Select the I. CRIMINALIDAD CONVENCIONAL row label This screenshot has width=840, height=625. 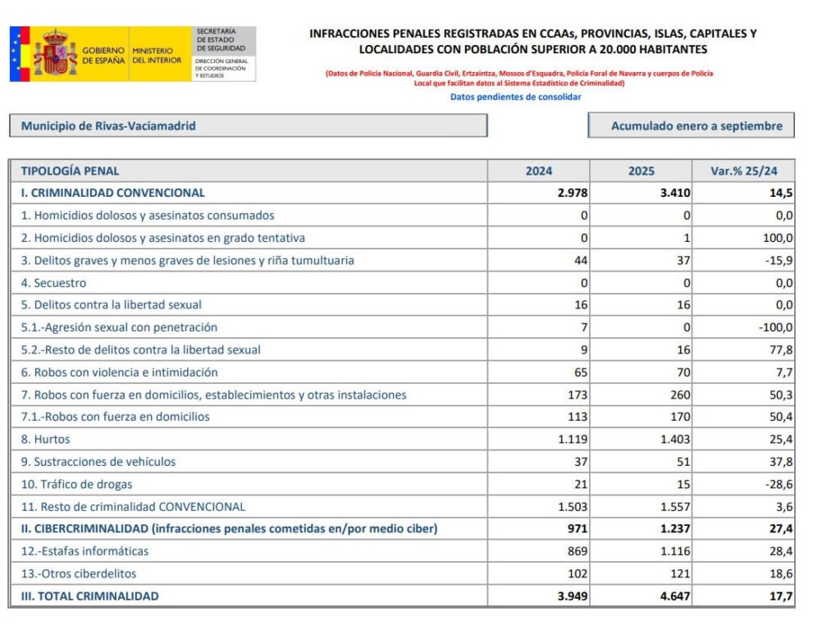point(112,193)
